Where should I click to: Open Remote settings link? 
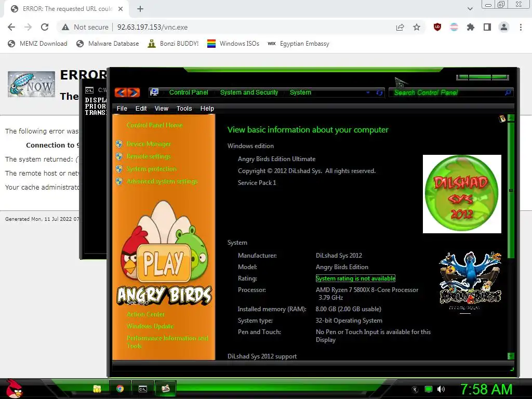click(x=149, y=156)
